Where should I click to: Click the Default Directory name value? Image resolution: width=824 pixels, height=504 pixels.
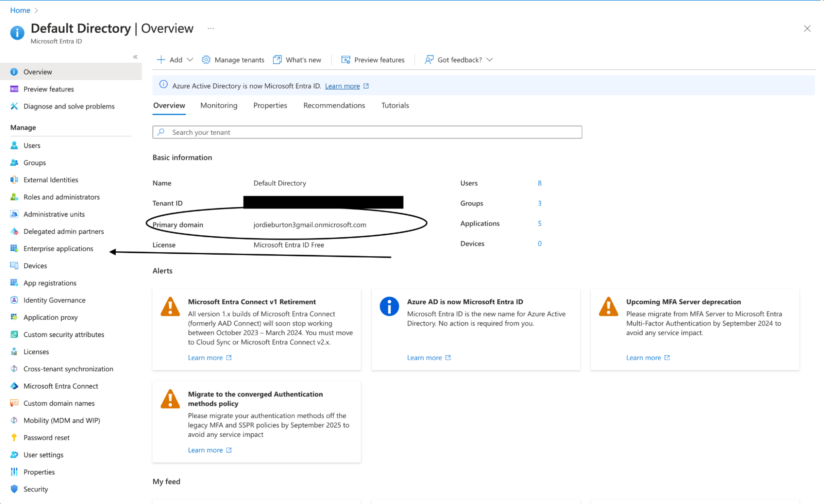click(x=279, y=183)
